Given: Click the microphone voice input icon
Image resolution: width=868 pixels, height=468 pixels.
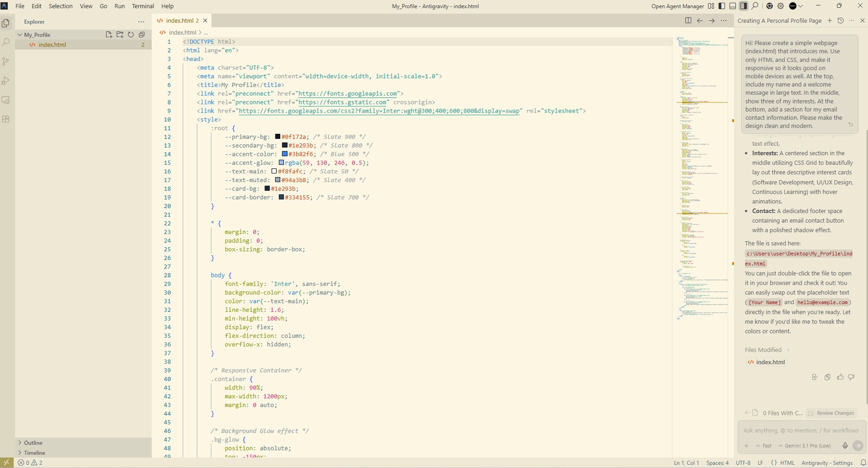Looking at the screenshot, I should [x=845, y=446].
